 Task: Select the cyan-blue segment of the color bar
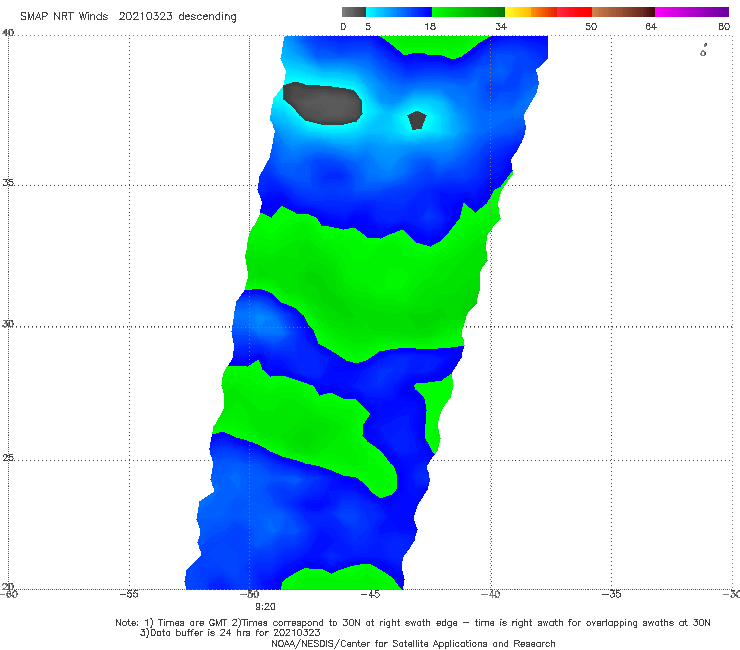399,12
